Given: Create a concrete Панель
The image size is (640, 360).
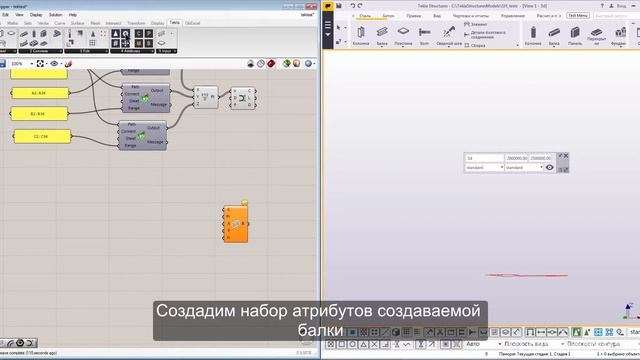Looking at the screenshot, I should [575, 36].
